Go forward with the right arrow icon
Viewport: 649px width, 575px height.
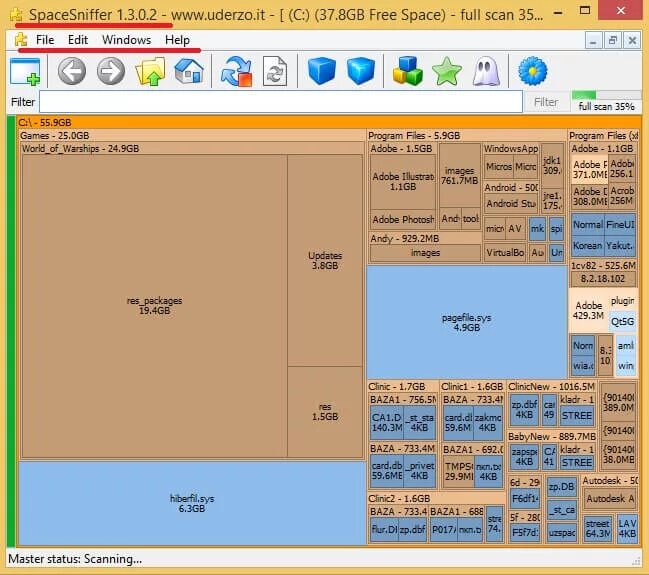click(111, 71)
